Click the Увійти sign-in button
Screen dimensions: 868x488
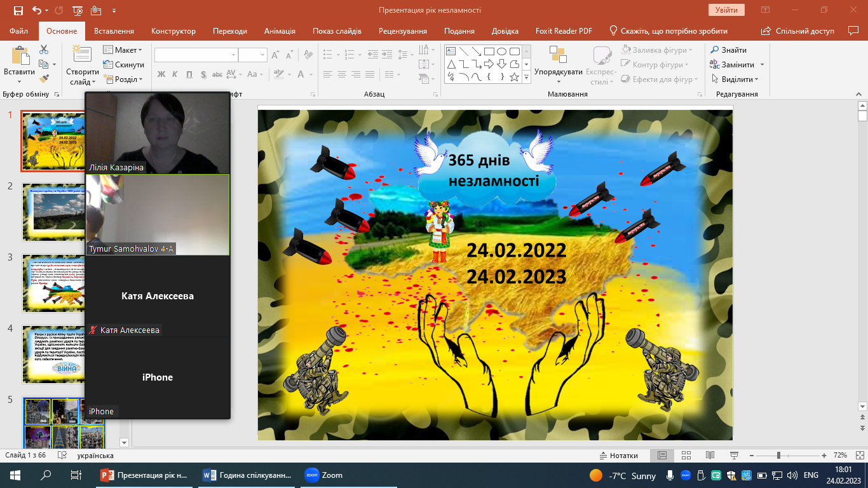click(x=726, y=10)
